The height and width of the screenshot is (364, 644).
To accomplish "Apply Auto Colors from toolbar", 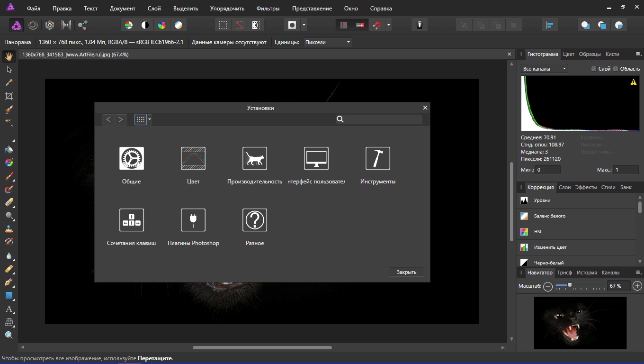I will 162,25.
